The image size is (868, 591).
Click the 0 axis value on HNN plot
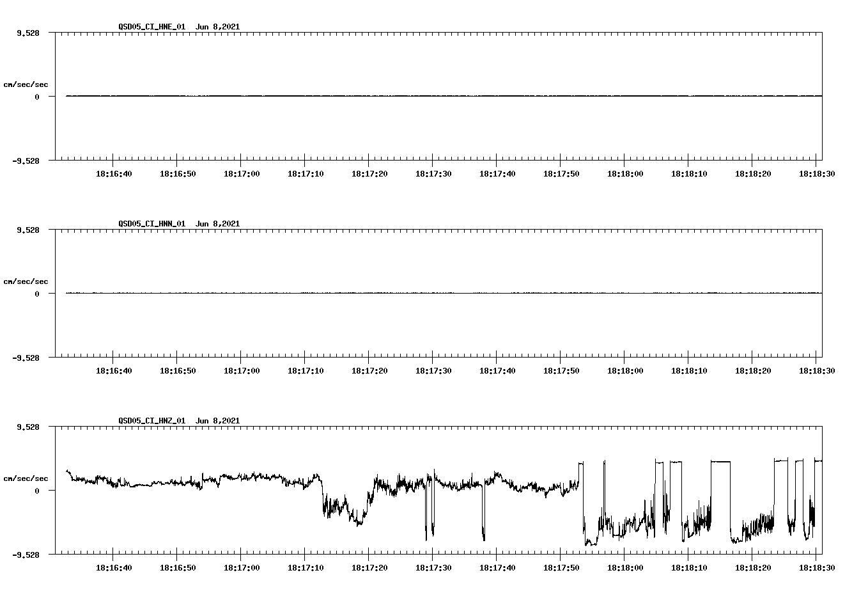coord(37,294)
